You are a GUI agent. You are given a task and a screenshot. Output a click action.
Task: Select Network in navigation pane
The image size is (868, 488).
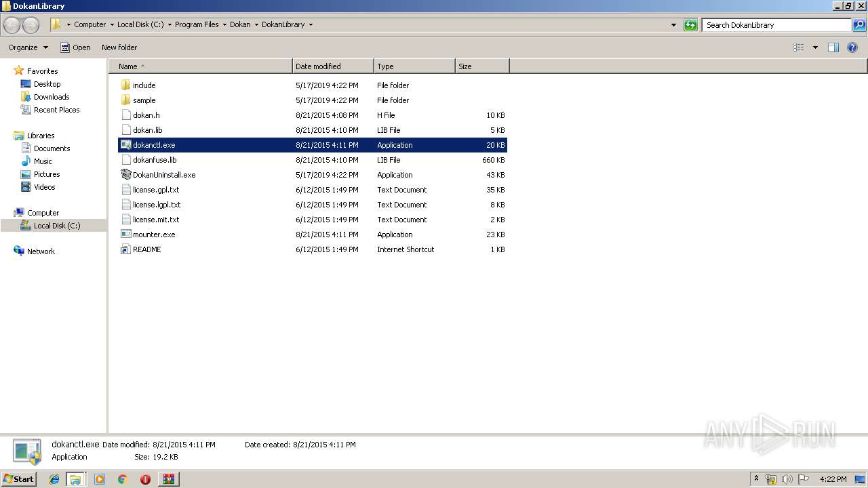[41, 251]
